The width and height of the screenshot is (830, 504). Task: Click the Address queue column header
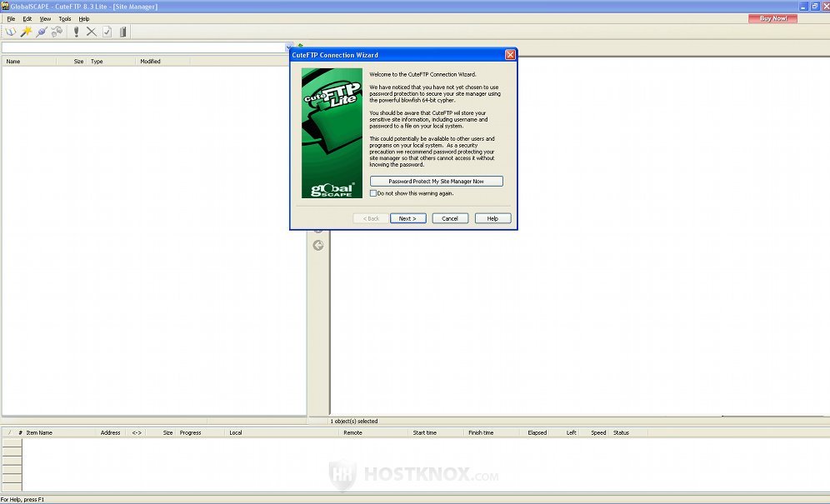110,432
